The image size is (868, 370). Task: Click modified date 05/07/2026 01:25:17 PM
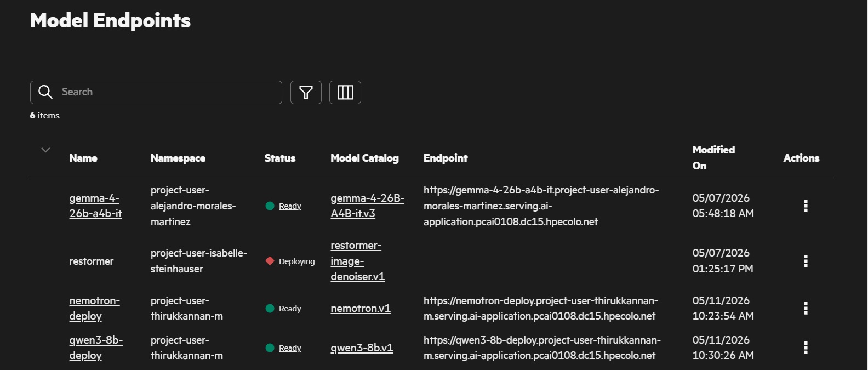click(x=723, y=261)
